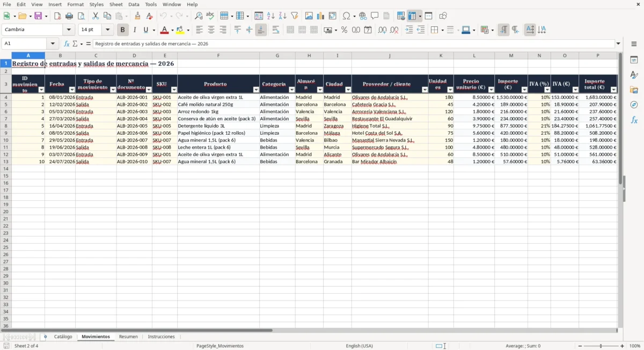Expand the Name Box dropdown

pos(53,44)
